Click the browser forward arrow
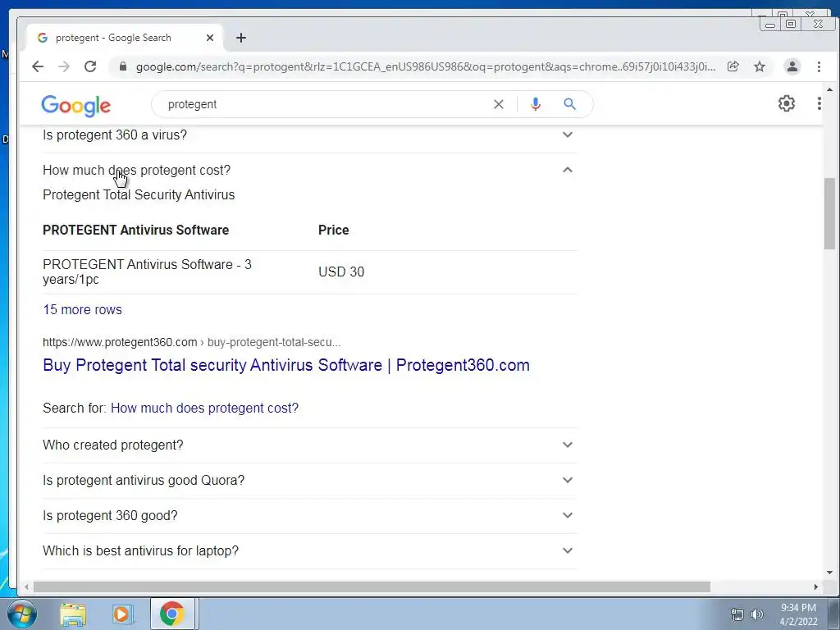 pos(64,66)
